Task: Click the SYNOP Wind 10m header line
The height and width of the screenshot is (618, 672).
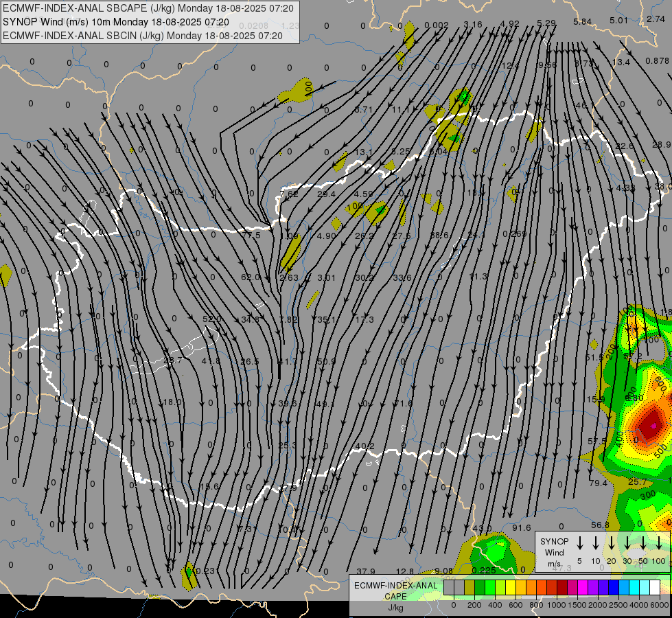Action: (x=116, y=22)
